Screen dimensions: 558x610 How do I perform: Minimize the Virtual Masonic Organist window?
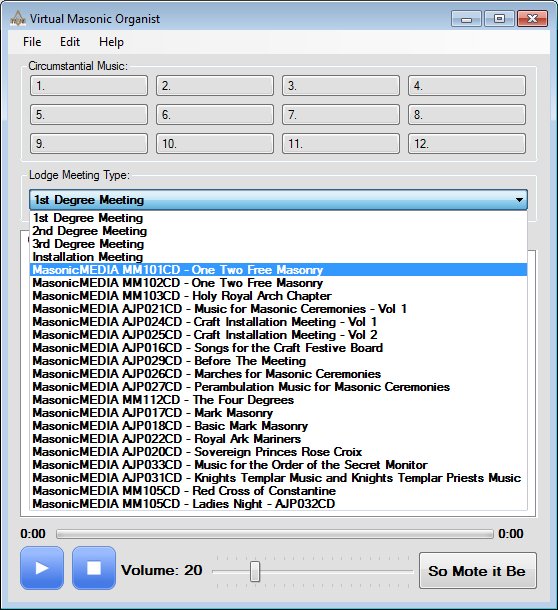coord(466,19)
